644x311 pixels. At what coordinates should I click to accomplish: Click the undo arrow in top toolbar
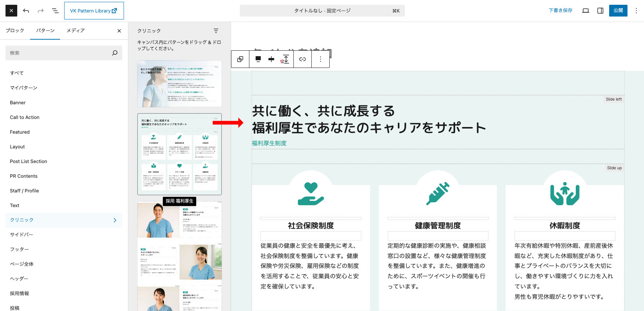[x=26, y=11]
